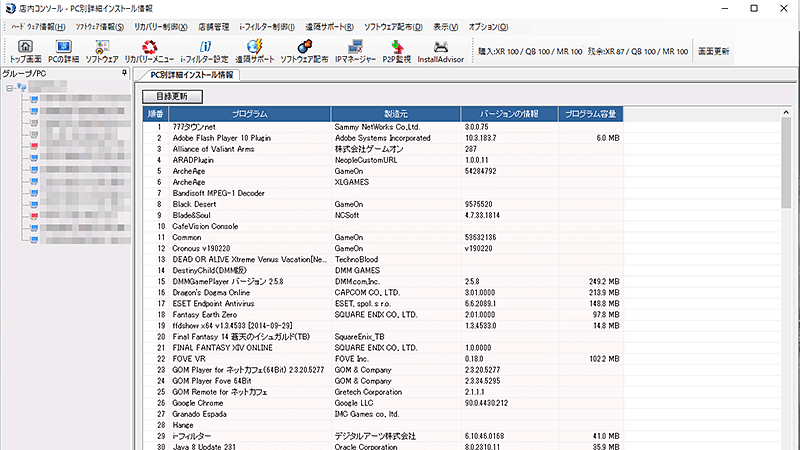This screenshot has height=450, width=800.
Task: Click the 目録更新 button
Action: pyautogui.click(x=172, y=96)
